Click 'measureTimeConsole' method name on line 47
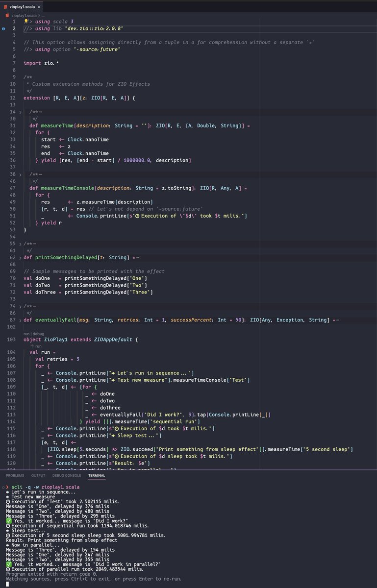This screenshot has height=588, width=377. click(68, 188)
